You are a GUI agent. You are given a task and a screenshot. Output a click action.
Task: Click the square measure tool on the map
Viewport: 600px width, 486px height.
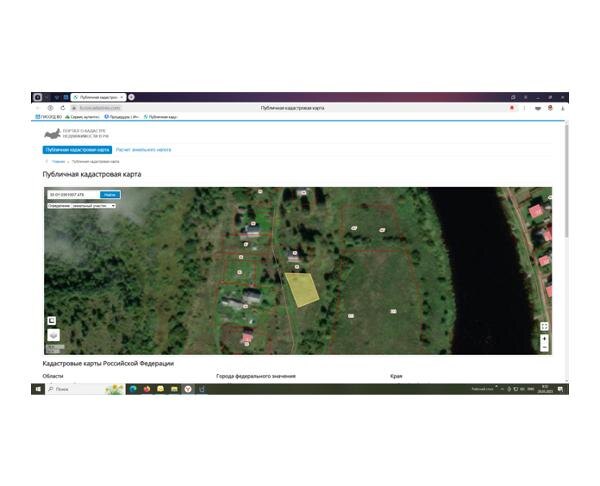52,321
